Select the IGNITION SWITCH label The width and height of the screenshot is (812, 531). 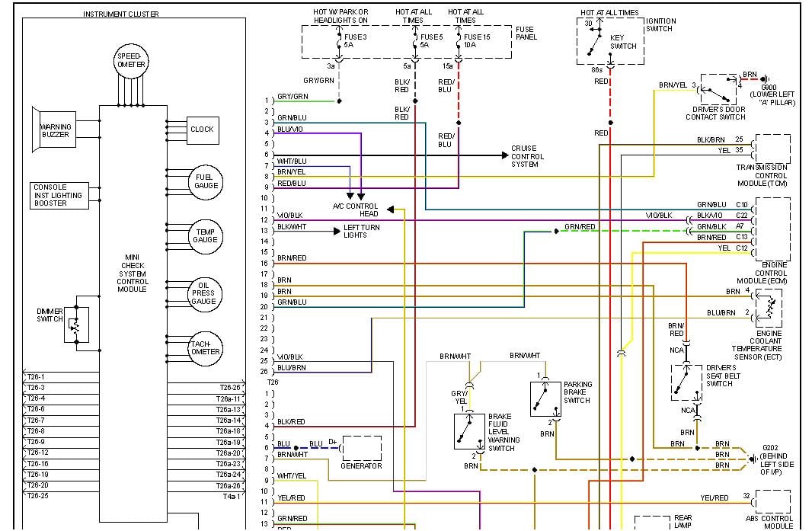point(660,25)
